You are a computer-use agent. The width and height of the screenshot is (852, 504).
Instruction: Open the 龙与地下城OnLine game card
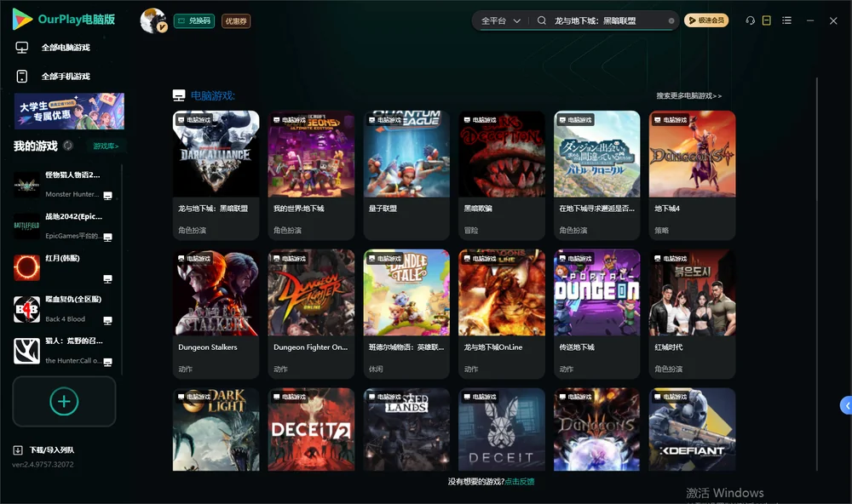click(x=502, y=313)
